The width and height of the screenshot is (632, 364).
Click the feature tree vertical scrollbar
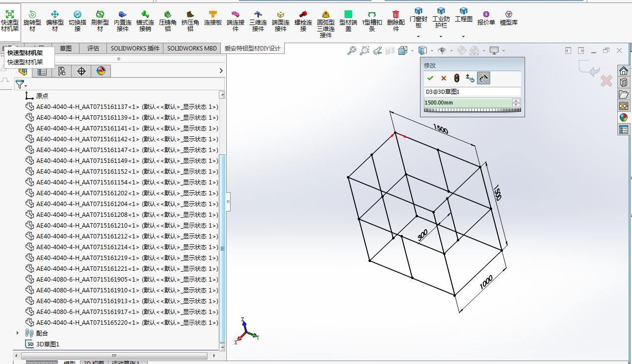[x=222, y=249]
